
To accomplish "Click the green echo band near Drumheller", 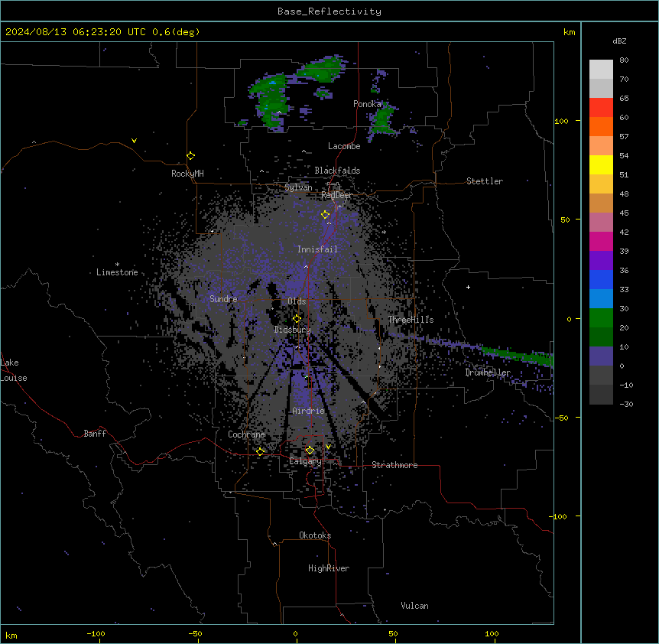I will pos(519,356).
